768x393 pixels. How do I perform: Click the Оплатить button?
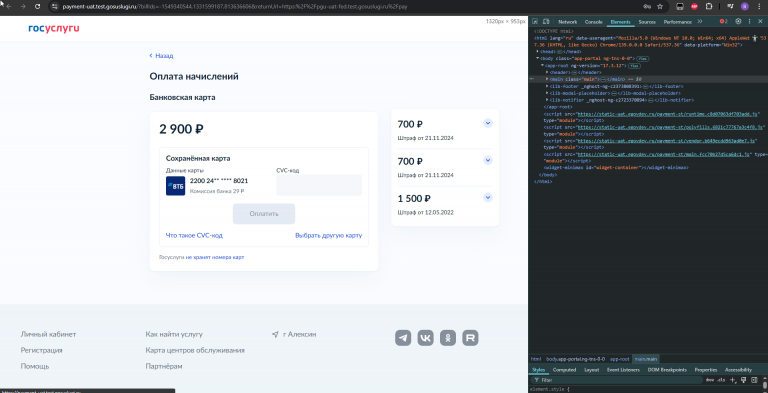tap(264, 214)
